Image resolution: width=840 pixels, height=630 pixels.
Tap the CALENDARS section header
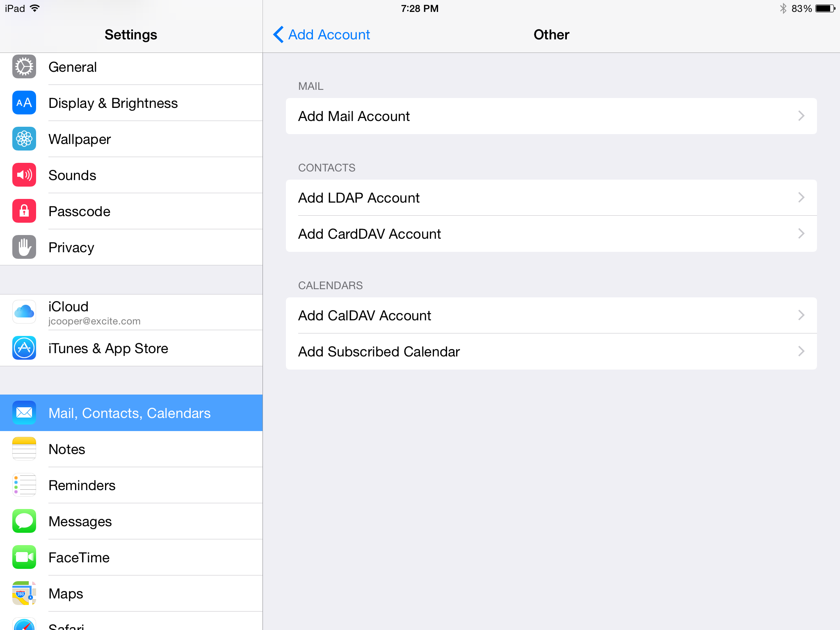(x=331, y=285)
